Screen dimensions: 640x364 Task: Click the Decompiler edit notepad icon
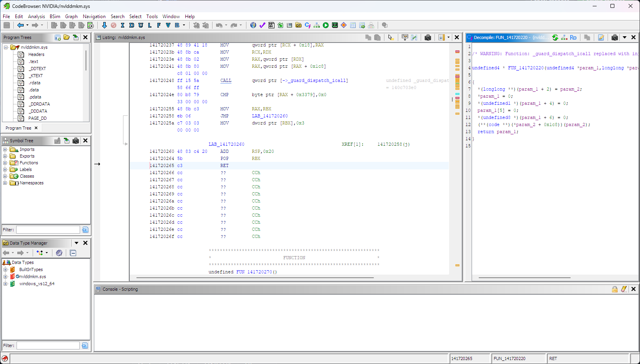pyautogui.click(x=601, y=37)
